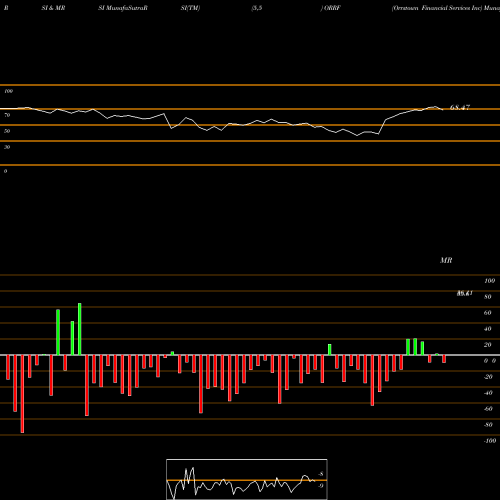Click the RSI axis label 100
This screenshot has height=500, width=500.
[8, 91]
